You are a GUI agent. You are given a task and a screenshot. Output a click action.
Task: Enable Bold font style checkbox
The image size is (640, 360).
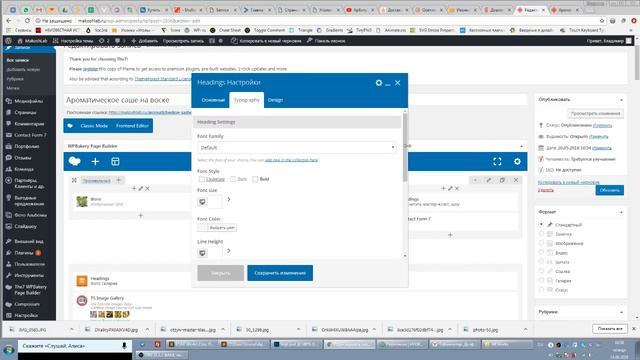click(255, 179)
